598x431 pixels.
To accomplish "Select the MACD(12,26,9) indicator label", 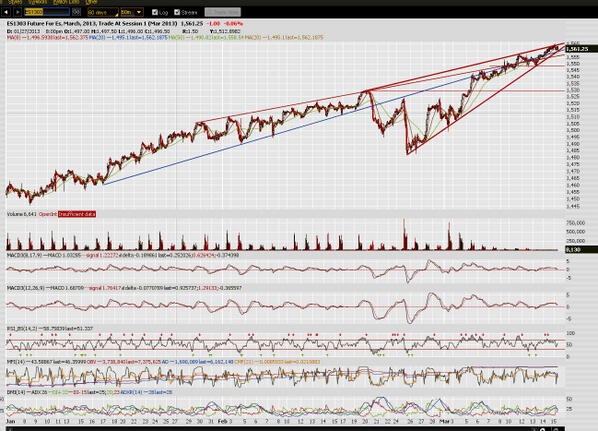I will 26,288.
